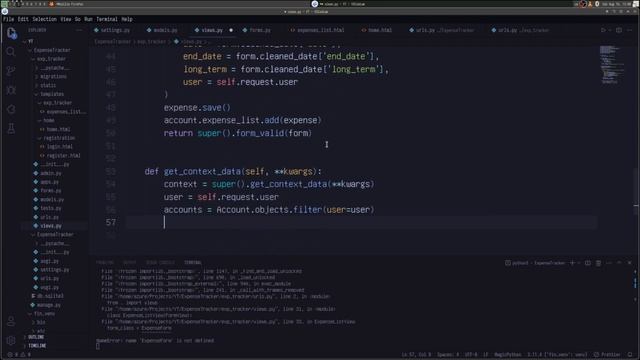Click unsaved dot on views.py tab

[x=231, y=30]
